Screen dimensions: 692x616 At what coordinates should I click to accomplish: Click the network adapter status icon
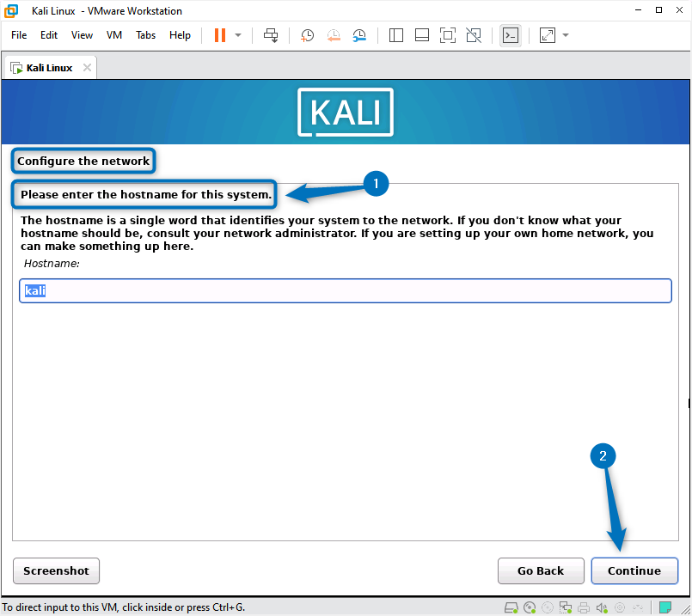pyautogui.click(x=566, y=607)
